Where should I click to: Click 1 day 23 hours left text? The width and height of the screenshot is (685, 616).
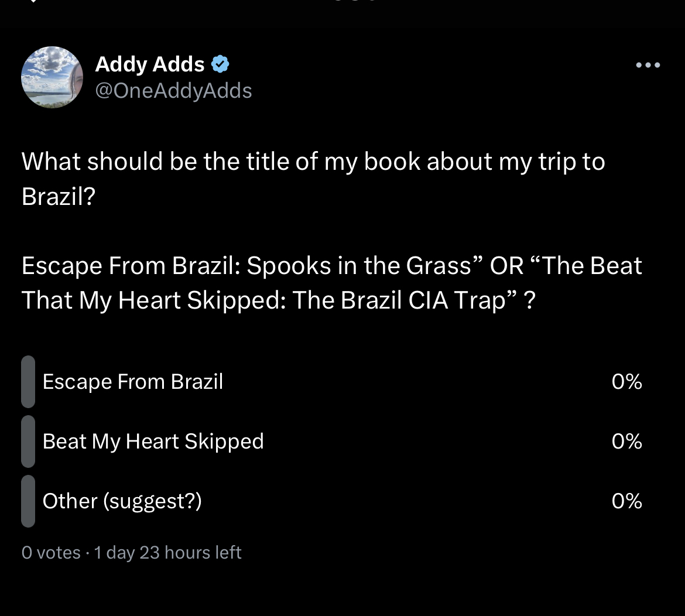[168, 553]
